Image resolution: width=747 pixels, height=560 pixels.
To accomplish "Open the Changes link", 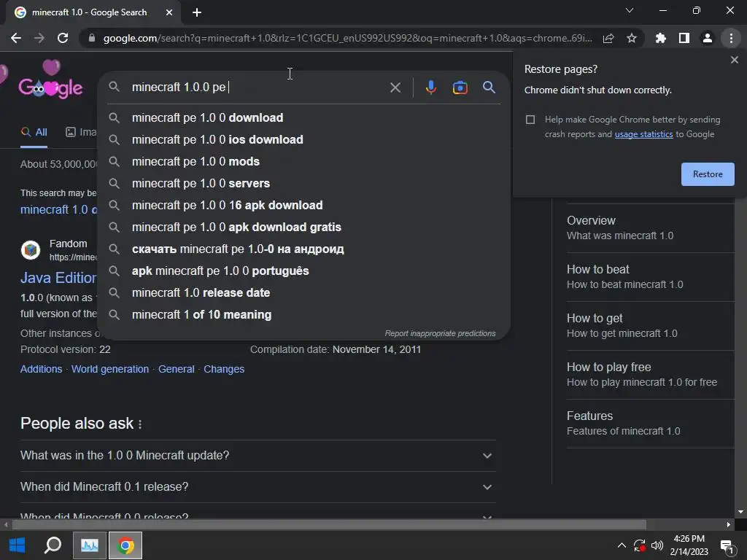I will click(224, 369).
